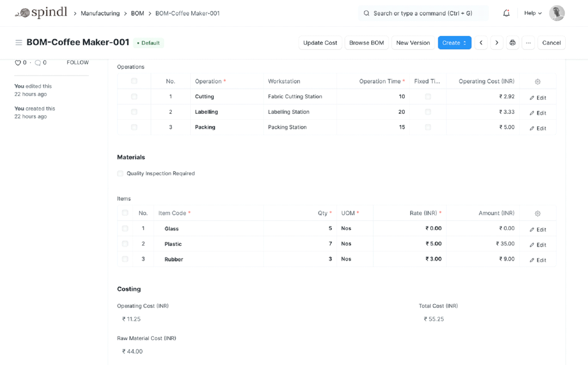Select the Rubber item row checkbox
This screenshot has width=588, height=365.
(125, 259)
